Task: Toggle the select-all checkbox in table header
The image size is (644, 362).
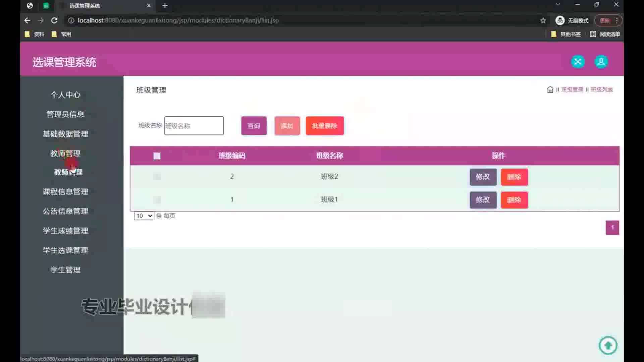Action: point(157,156)
